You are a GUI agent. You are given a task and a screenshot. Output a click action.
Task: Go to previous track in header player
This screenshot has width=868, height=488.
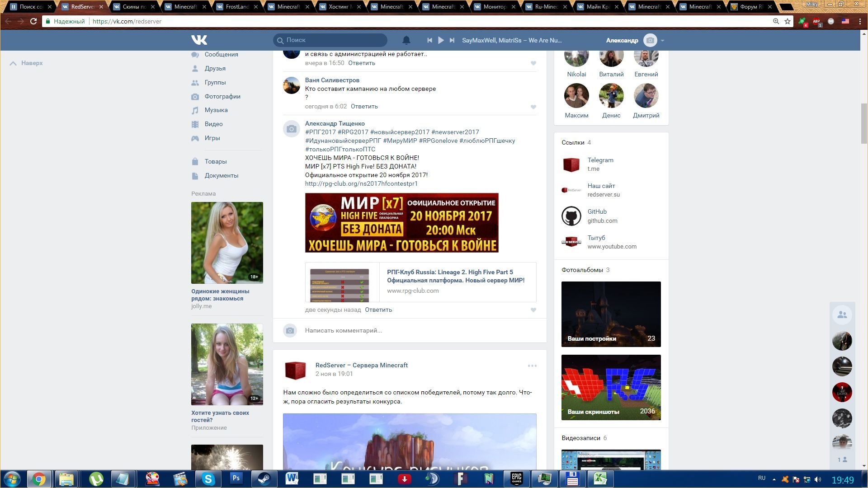coord(429,40)
